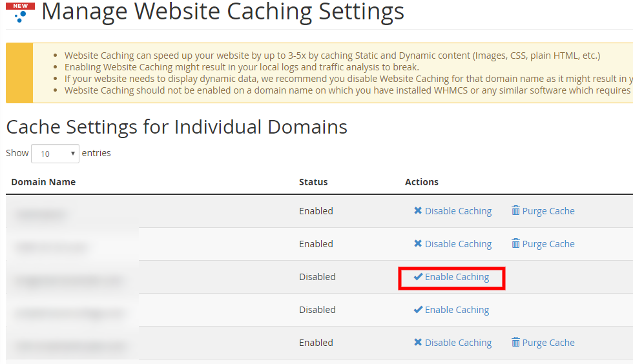Viewport: 633px width, 364px height.
Task: Click the checkmark icon in the fourth domain row
Action: [x=418, y=310]
